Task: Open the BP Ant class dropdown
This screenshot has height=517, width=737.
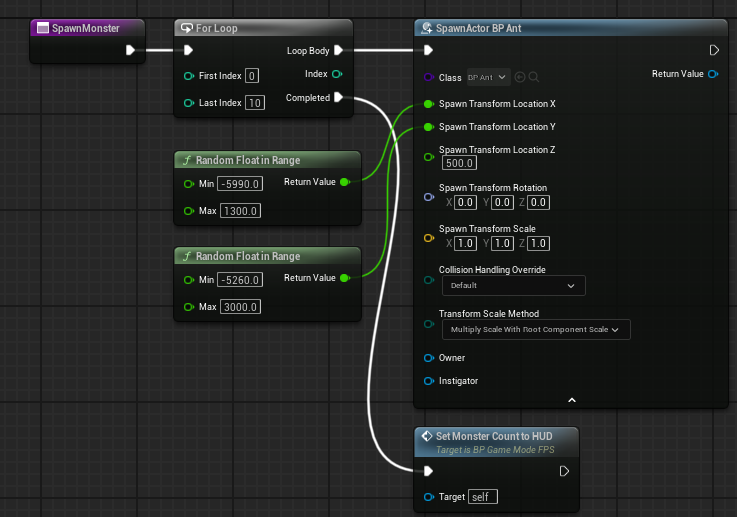Action: click(488, 77)
